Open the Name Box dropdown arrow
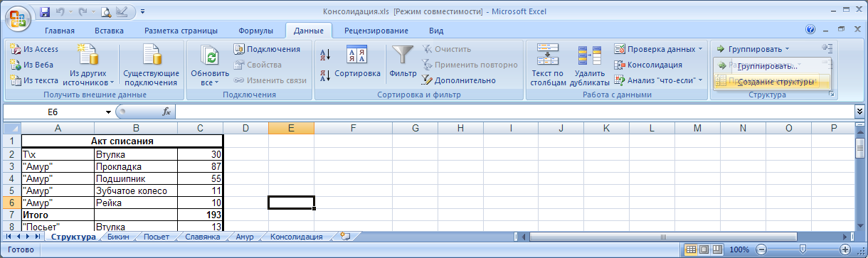The width and height of the screenshot is (868, 258). [x=108, y=112]
